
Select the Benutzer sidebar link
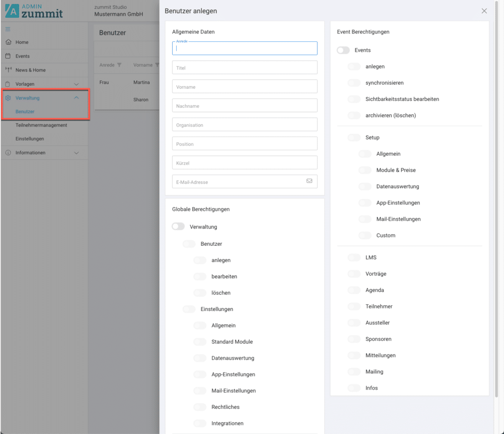click(x=25, y=112)
